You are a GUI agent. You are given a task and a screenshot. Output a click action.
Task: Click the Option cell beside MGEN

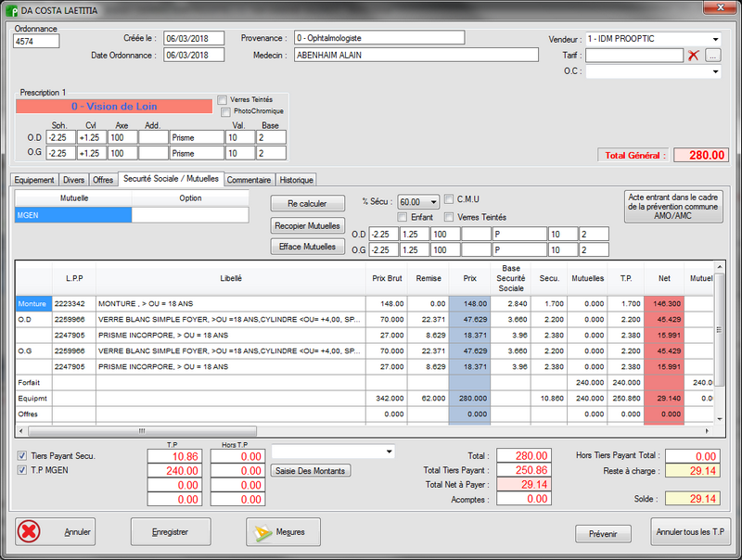pyautogui.click(x=190, y=215)
